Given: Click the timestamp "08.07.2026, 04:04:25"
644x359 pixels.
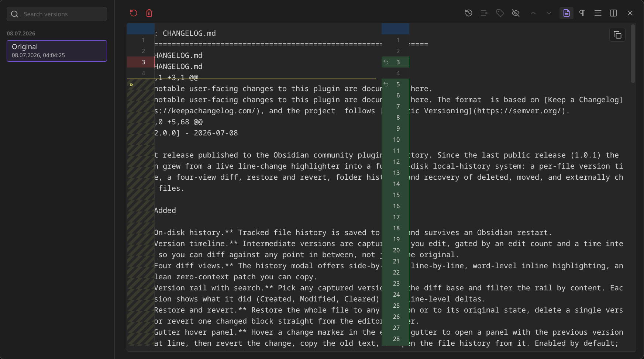Looking at the screenshot, I should (38, 55).
